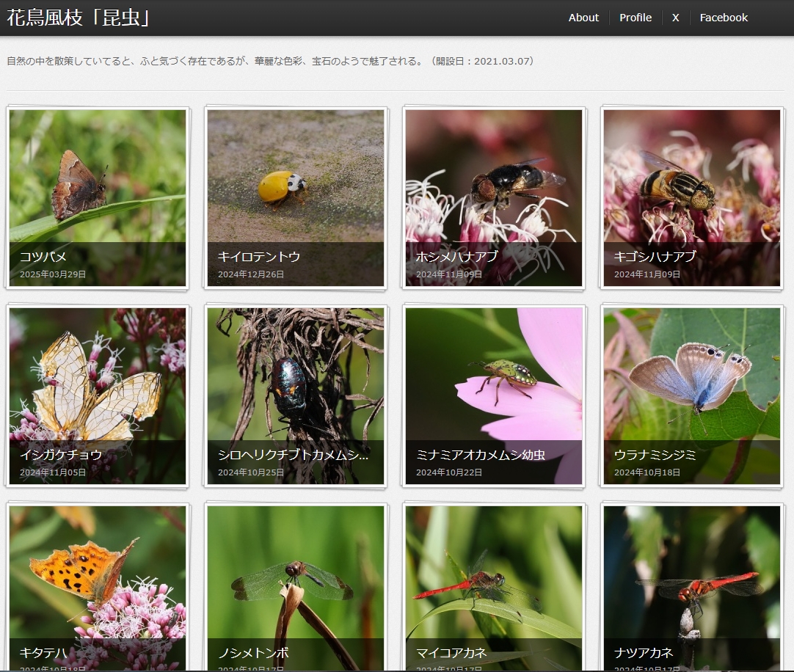The image size is (794, 672).
Task: Open the シロヘリクチブトカメムシ photo card
Action: (x=295, y=395)
